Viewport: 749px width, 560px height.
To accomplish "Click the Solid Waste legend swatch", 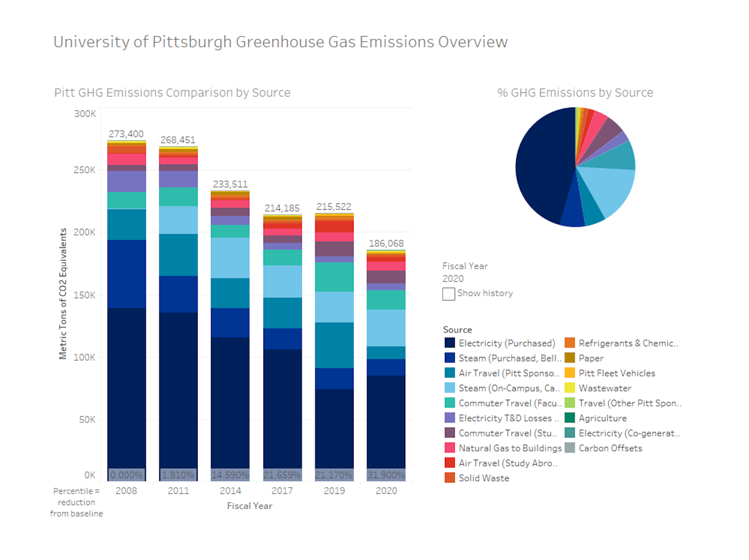I will 450,478.
